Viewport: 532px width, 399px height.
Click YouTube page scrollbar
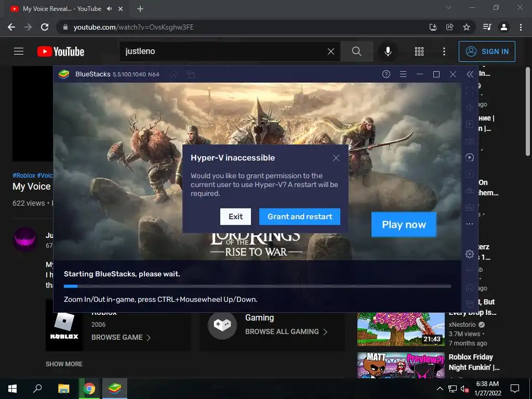pyautogui.click(x=528, y=112)
